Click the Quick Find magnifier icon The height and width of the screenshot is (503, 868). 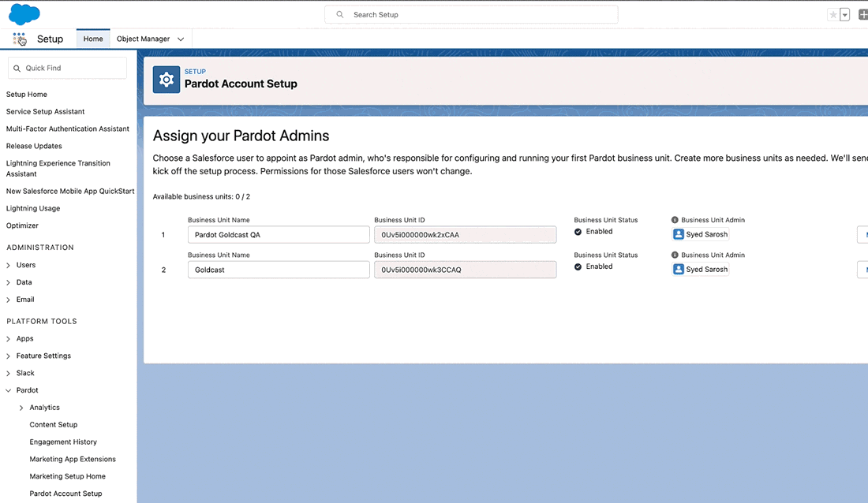pyautogui.click(x=17, y=68)
